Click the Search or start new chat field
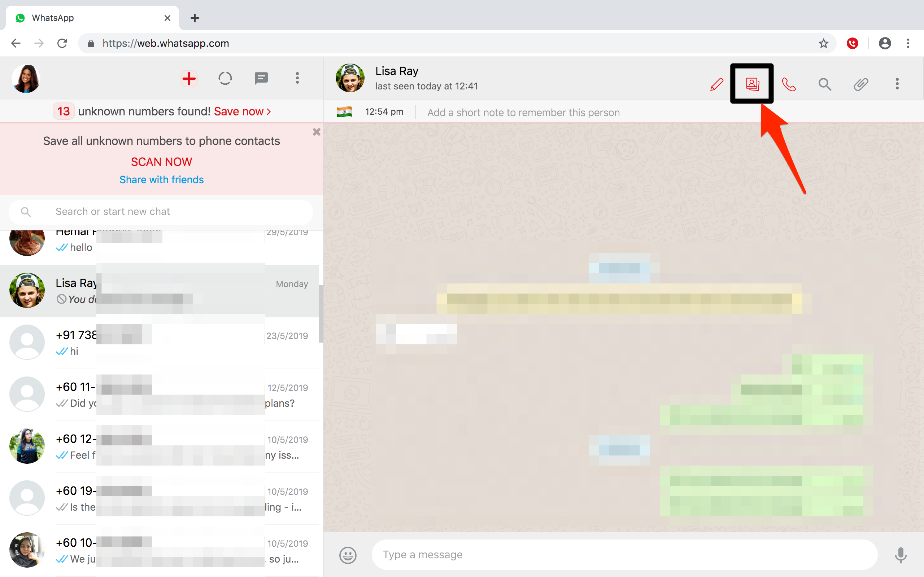 point(172,212)
